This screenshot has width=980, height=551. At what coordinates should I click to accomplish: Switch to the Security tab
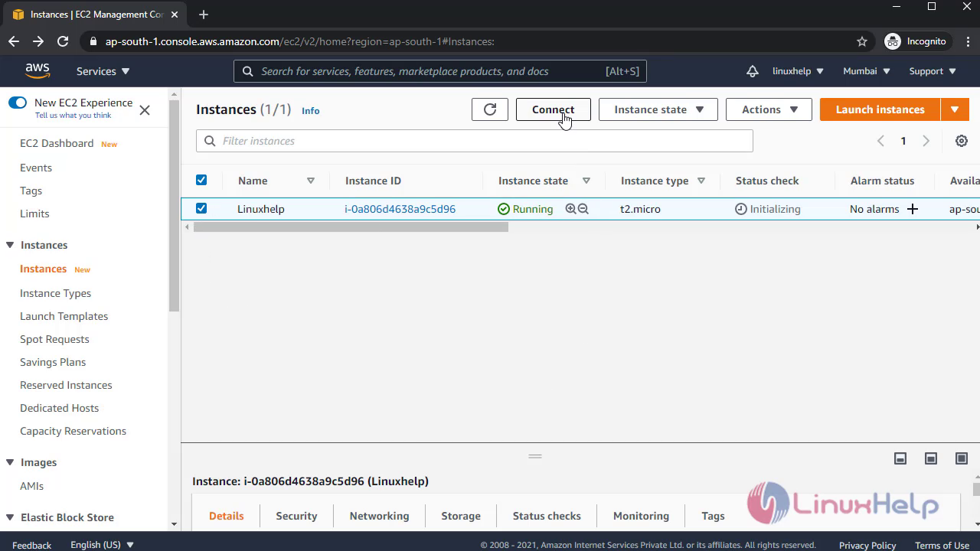[296, 516]
